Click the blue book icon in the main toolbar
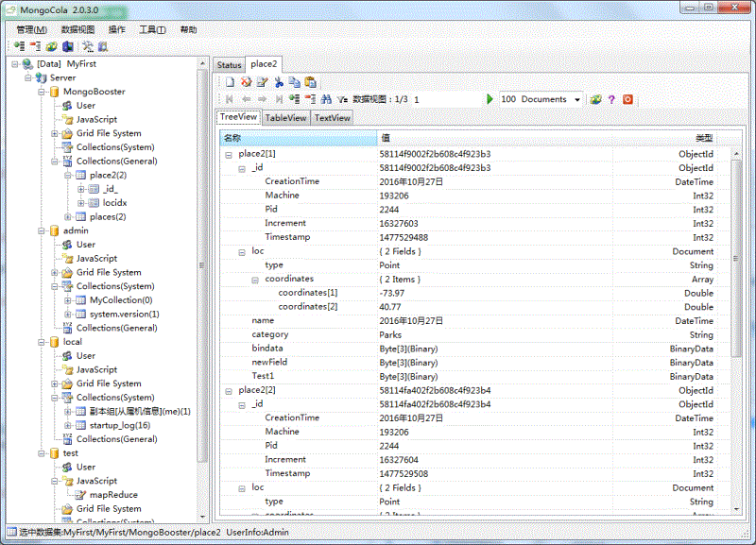756x545 pixels. (x=67, y=46)
